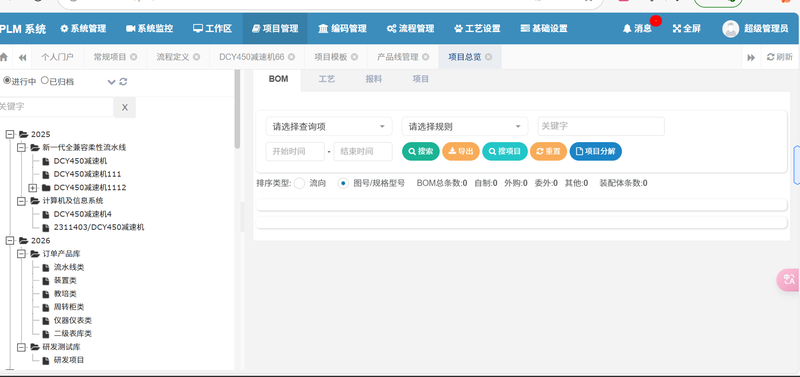Click the blue 项目分解 button

[x=595, y=152]
